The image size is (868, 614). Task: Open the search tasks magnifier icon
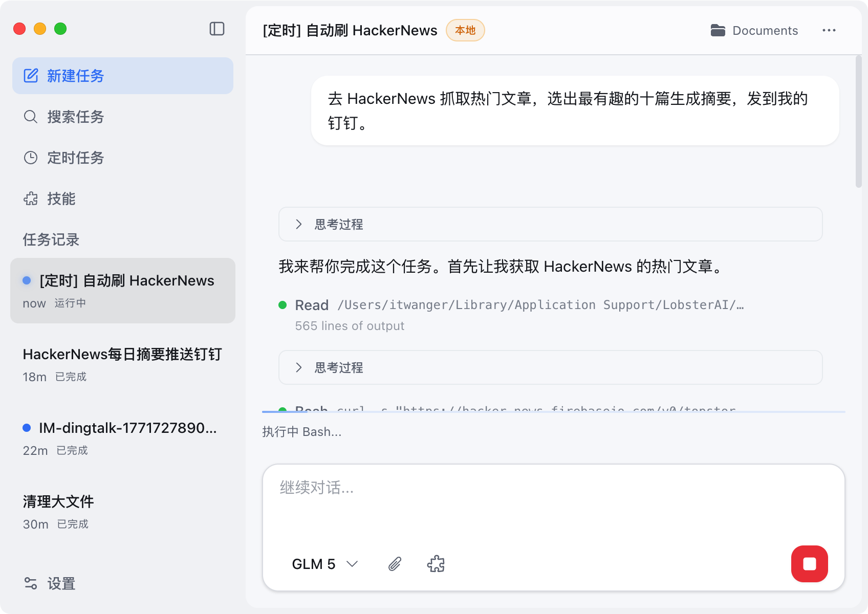(x=31, y=117)
